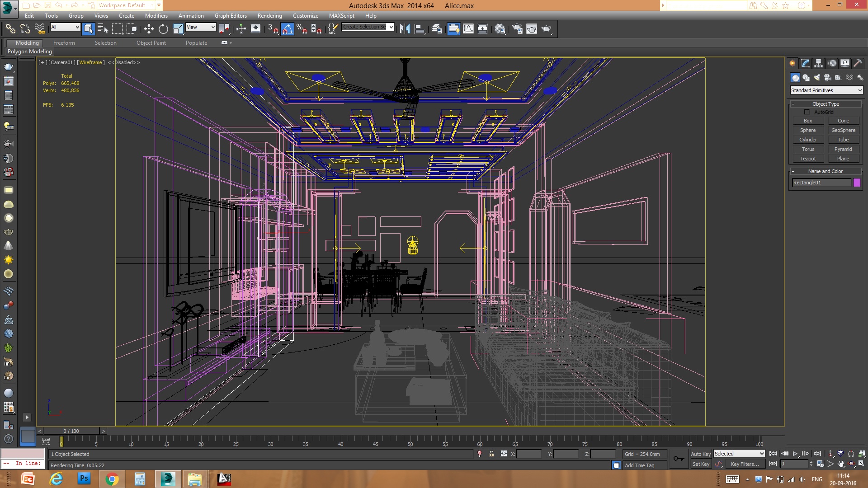Activate the Rotate tool
This screenshot has width=868, height=488.
(x=163, y=29)
